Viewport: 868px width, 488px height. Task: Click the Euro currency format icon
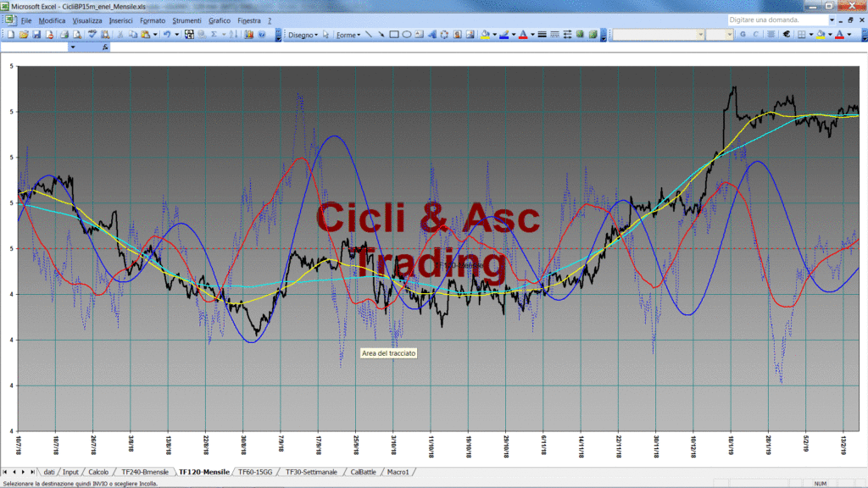786,34
